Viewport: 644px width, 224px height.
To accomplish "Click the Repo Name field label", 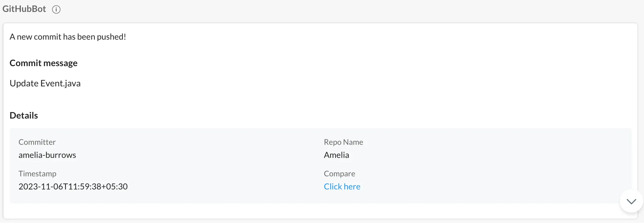I will click(x=343, y=142).
